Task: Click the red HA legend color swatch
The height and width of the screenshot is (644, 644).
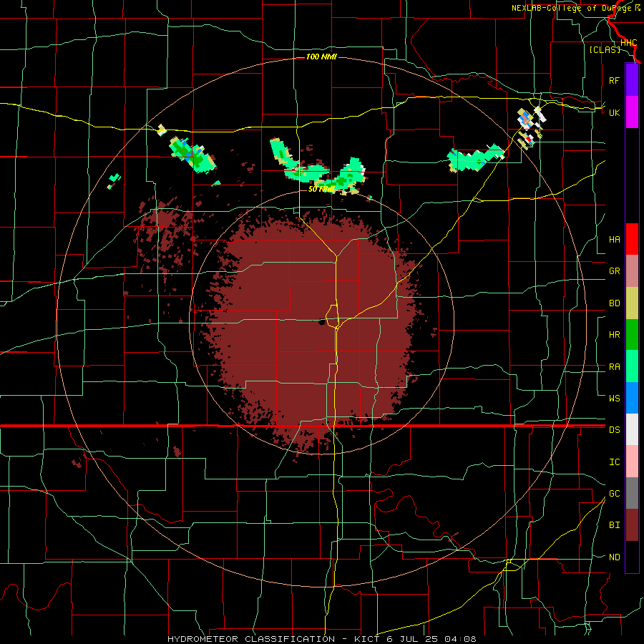Action: click(632, 239)
